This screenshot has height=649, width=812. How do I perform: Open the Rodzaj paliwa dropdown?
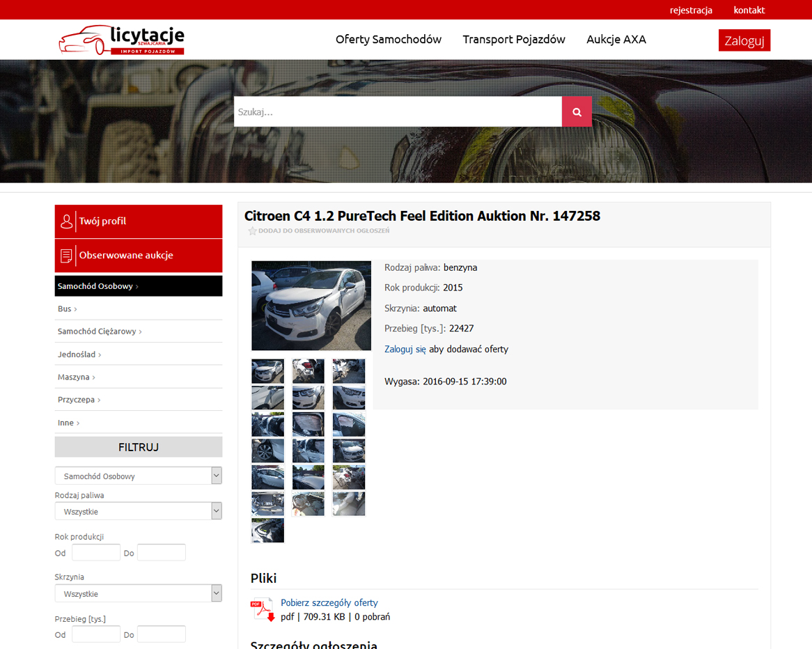tap(139, 511)
